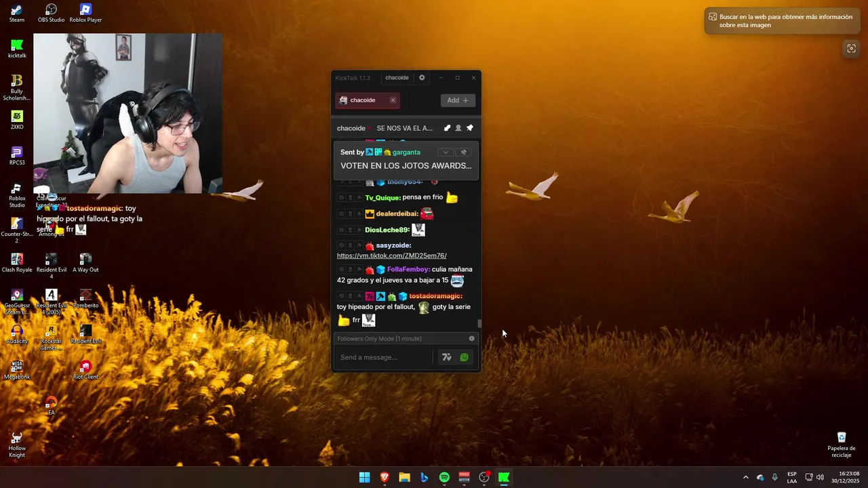868x488 pixels.
Task: Open the vm.tiktok.com link from sasyzoide
Action: (x=391, y=256)
